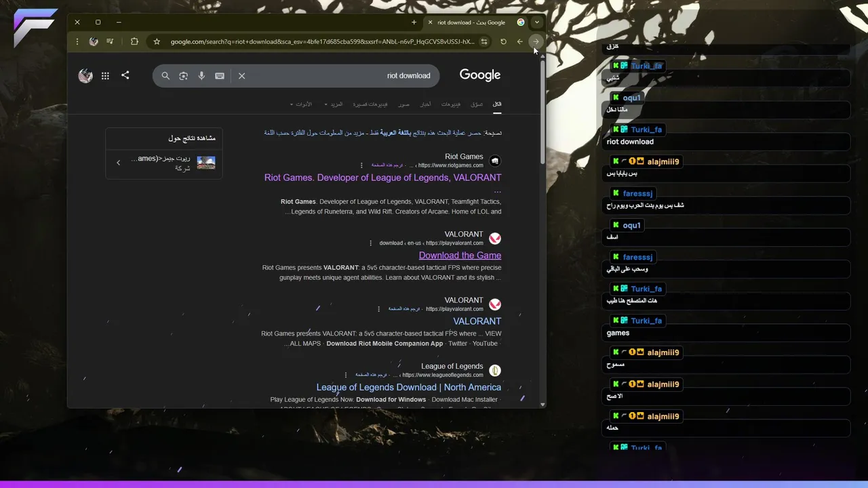This screenshot has height=488, width=868.
Task: Expand the ريوت جيمز entity card chevron
Action: (119, 163)
